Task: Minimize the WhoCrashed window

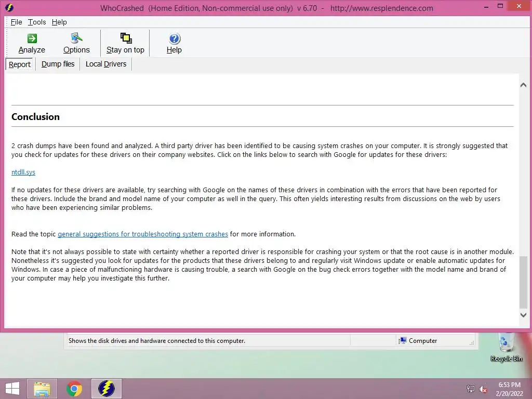Action: click(486, 6)
